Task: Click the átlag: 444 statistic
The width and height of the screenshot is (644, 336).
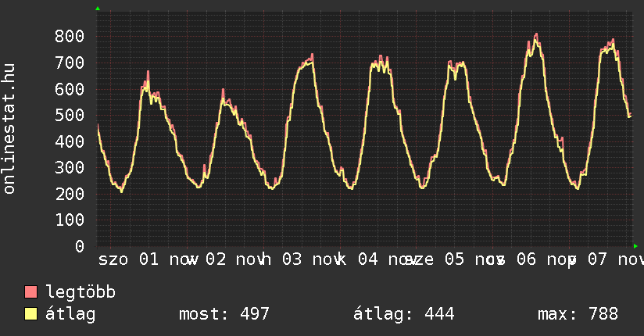Action: point(404,314)
